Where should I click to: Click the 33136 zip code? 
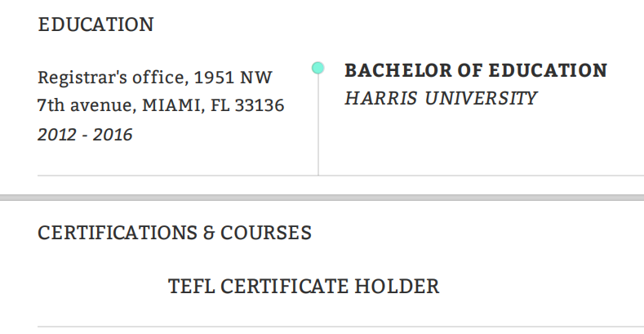258,106
